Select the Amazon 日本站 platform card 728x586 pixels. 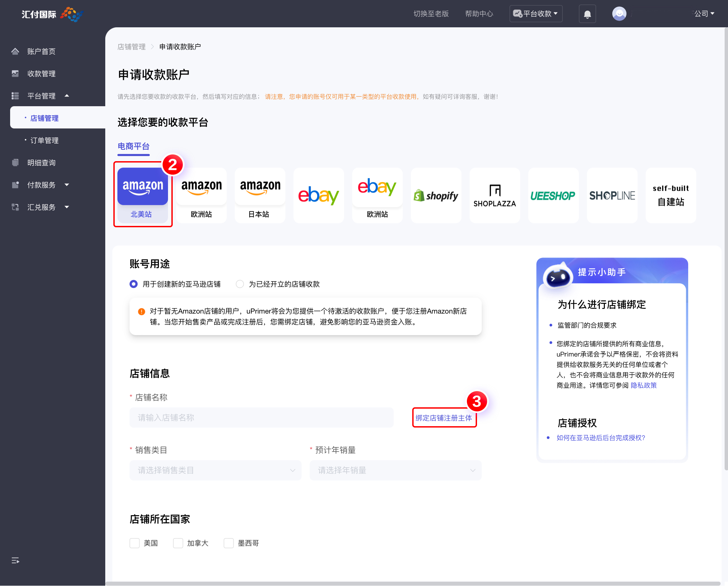point(260,195)
